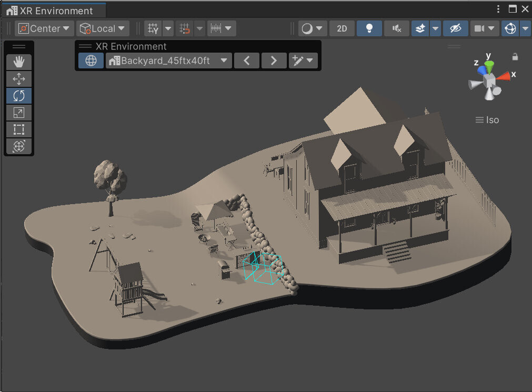
Task: Open the environment edit/install dropdown
Action: coord(303,61)
